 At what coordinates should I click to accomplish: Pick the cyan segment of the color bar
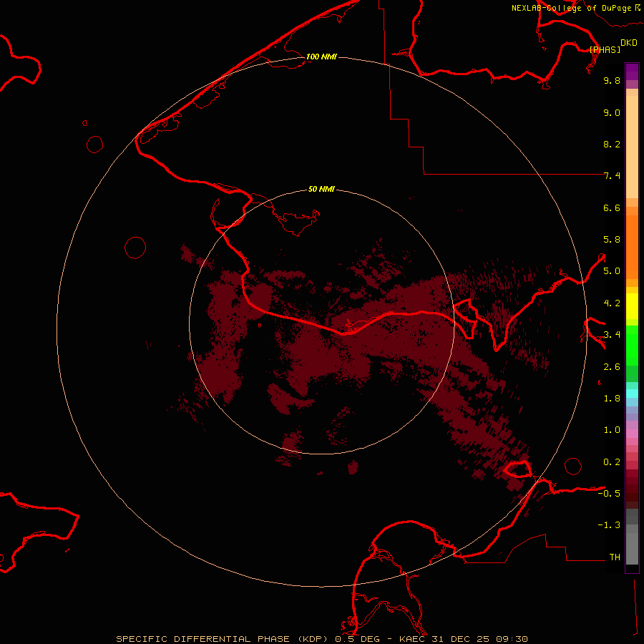(x=632, y=394)
